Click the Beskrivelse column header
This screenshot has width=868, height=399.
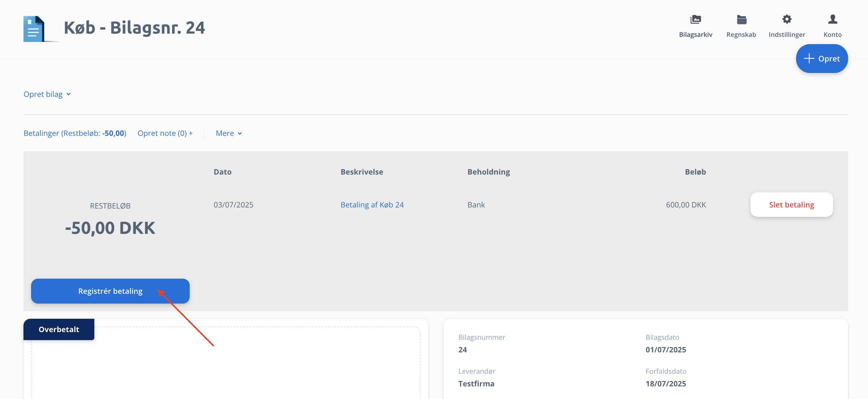click(362, 172)
